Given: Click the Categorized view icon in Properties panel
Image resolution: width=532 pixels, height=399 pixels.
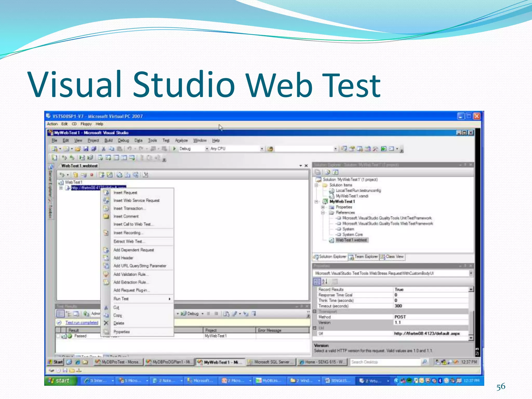Looking at the screenshot, I should coord(317,282).
